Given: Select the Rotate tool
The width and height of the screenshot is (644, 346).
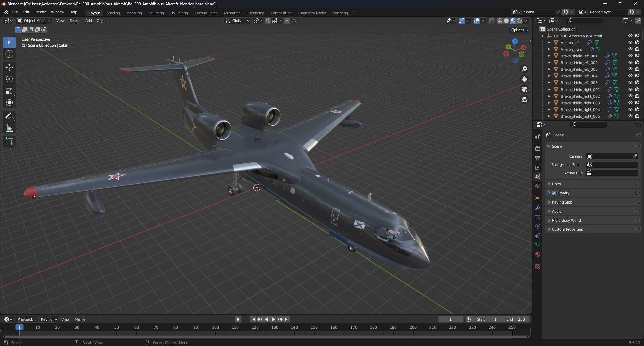Looking at the screenshot, I should pyautogui.click(x=9, y=79).
